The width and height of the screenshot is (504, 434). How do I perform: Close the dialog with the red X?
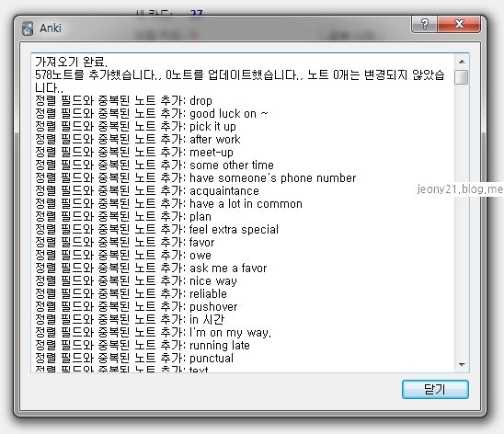pyautogui.click(x=459, y=24)
